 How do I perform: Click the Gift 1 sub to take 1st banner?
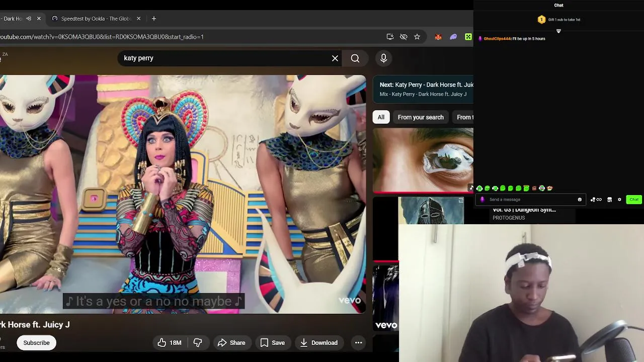[x=558, y=20]
